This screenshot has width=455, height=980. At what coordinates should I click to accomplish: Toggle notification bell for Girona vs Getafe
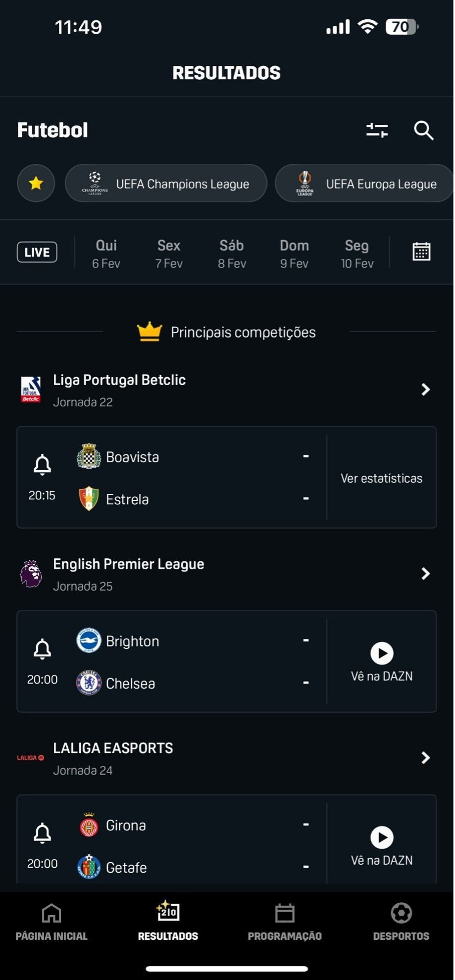click(x=42, y=833)
